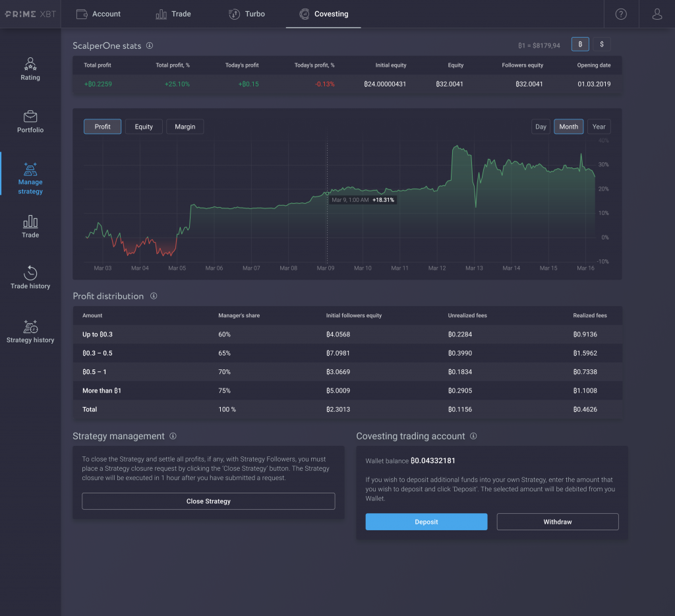Open help with the question mark icon
675x616 pixels.
[x=620, y=13]
